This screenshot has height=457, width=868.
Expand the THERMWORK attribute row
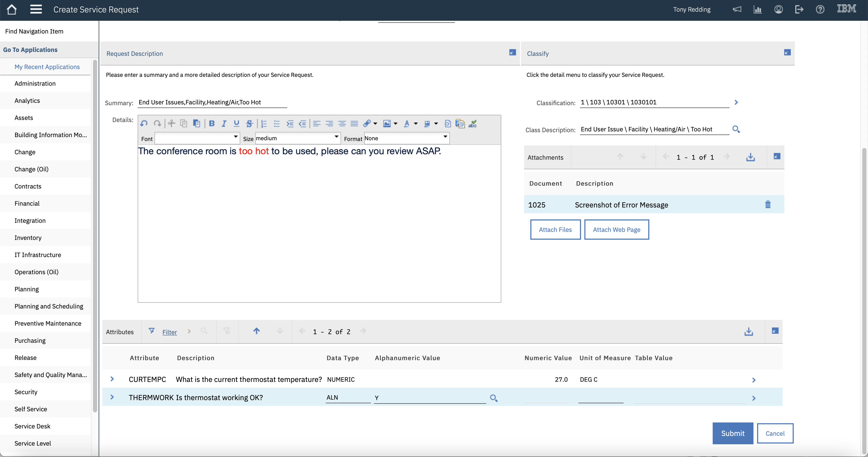tap(112, 397)
